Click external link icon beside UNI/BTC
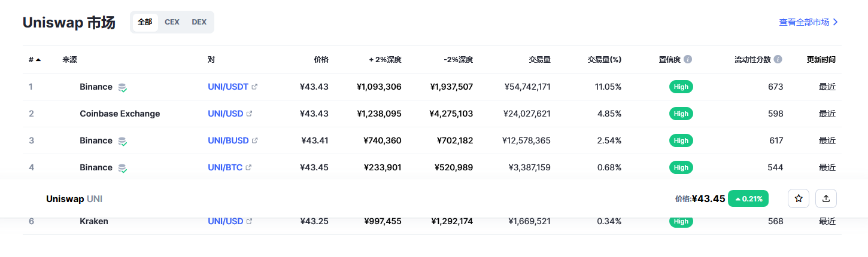The height and width of the screenshot is (257, 868). click(248, 167)
